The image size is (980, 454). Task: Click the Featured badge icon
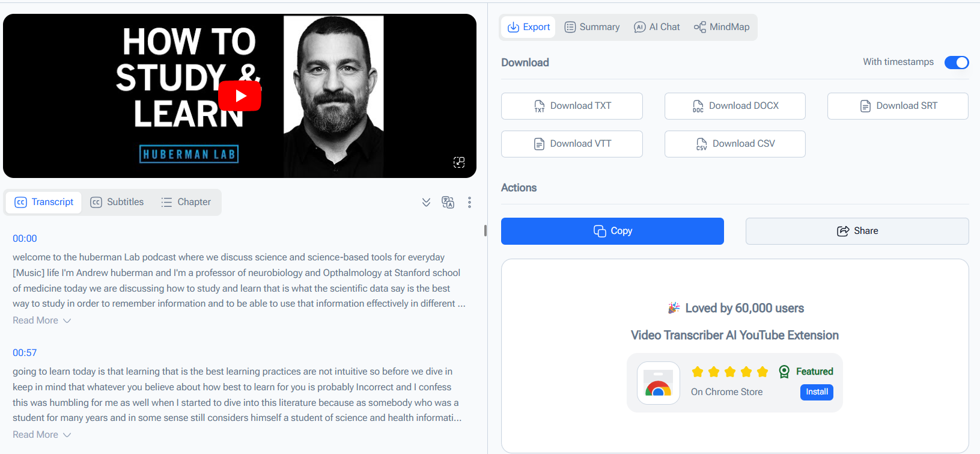coord(784,372)
